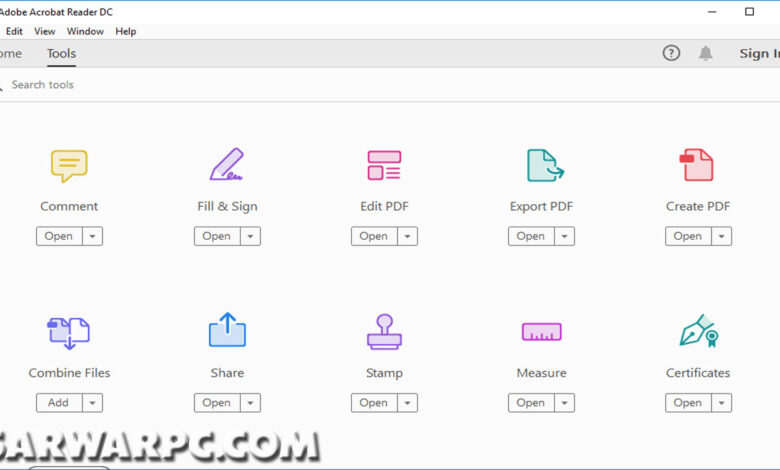
Task: Open the View menu
Action: [x=45, y=31]
